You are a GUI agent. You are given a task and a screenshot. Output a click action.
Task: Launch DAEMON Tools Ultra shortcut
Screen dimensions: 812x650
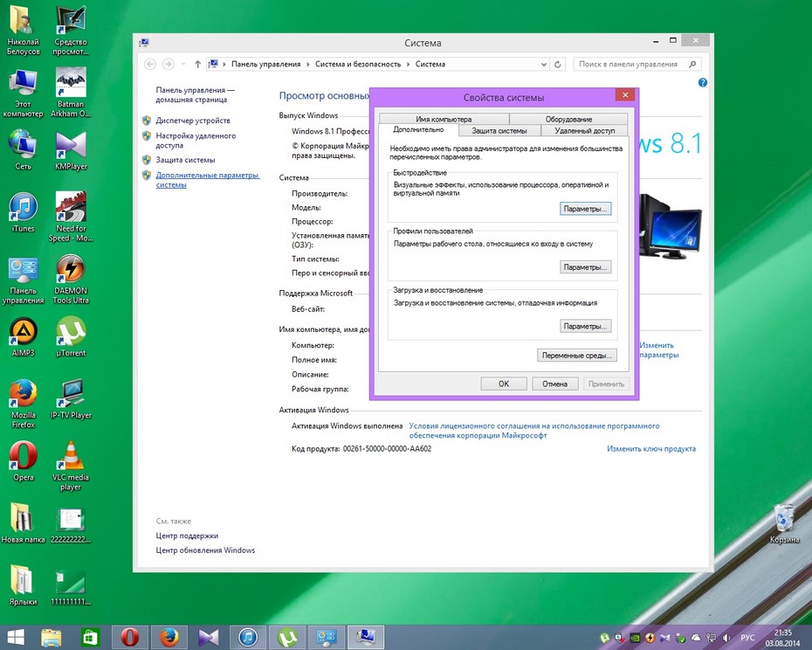pyautogui.click(x=71, y=280)
